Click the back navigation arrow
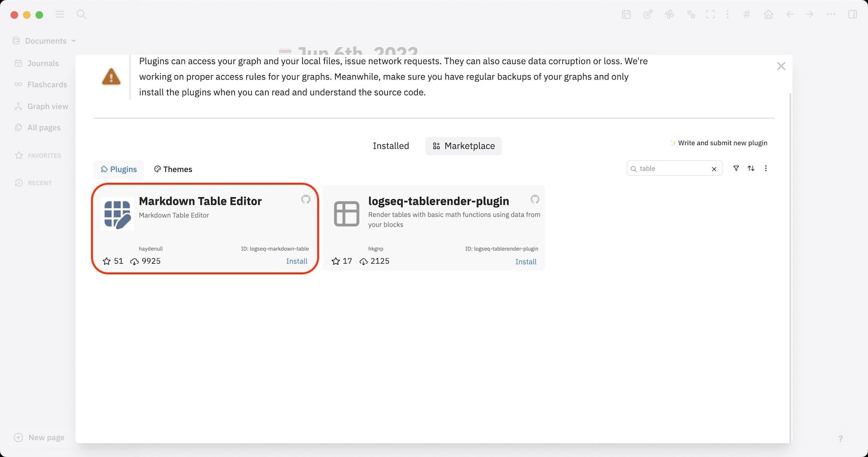Image resolution: width=868 pixels, height=457 pixels. (x=789, y=14)
